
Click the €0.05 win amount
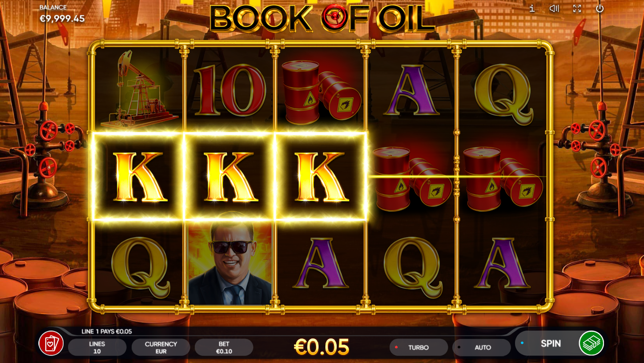click(322, 347)
